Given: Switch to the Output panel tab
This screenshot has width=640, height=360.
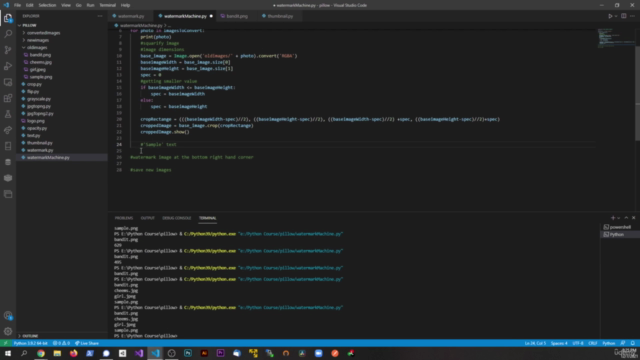Looking at the screenshot, I should click(147, 218).
